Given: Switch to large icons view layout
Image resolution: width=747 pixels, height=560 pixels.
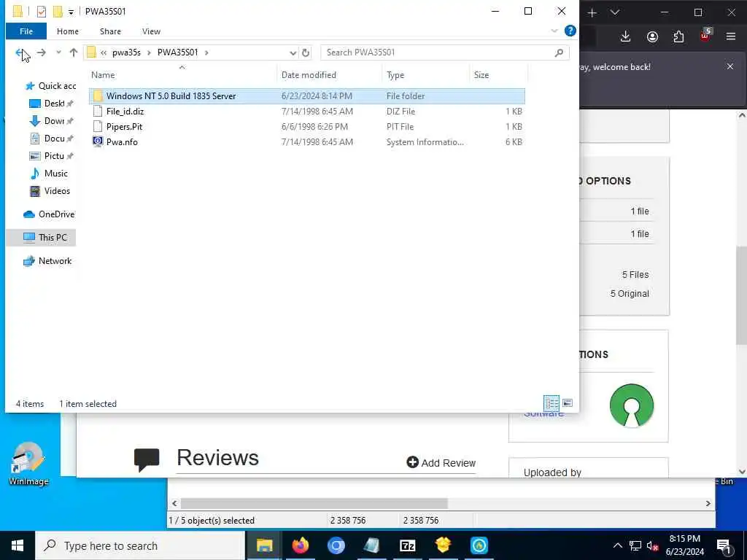Looking at the screenshot, I should coord(568,403).
